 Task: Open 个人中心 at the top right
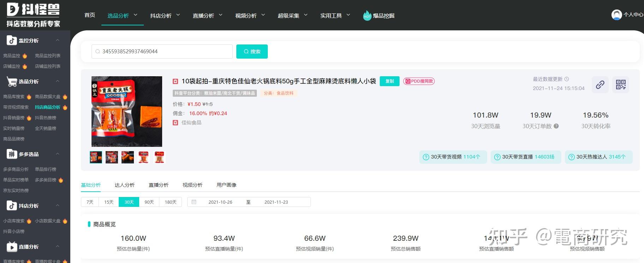coord(633,14)
